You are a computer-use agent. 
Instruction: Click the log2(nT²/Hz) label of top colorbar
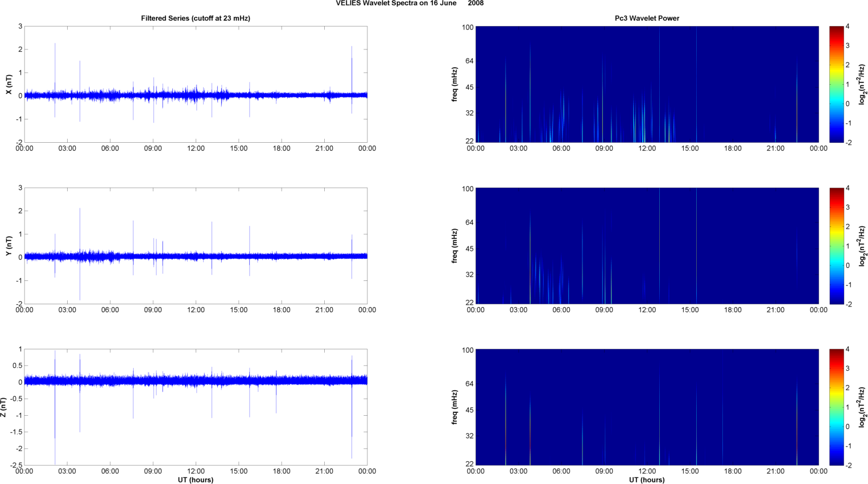click(862, 84)
